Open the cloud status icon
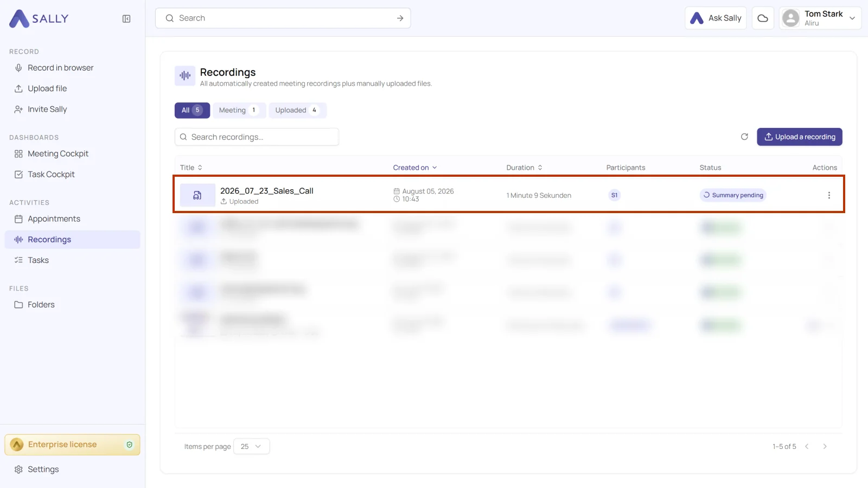This screenshot has width=868, height=488. point(763,18)
